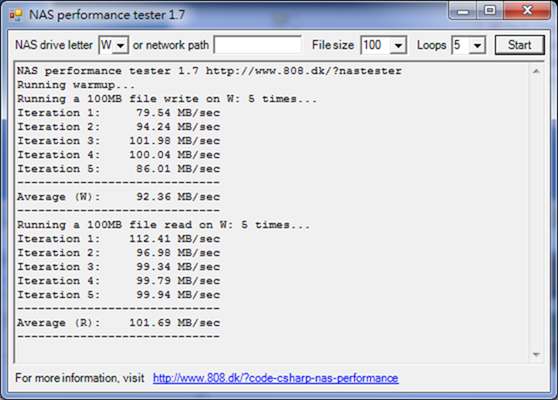The image size is (558, 400).
Task: Click the header line with http://www.808.dk/?nastester
Action: point(209,71)
